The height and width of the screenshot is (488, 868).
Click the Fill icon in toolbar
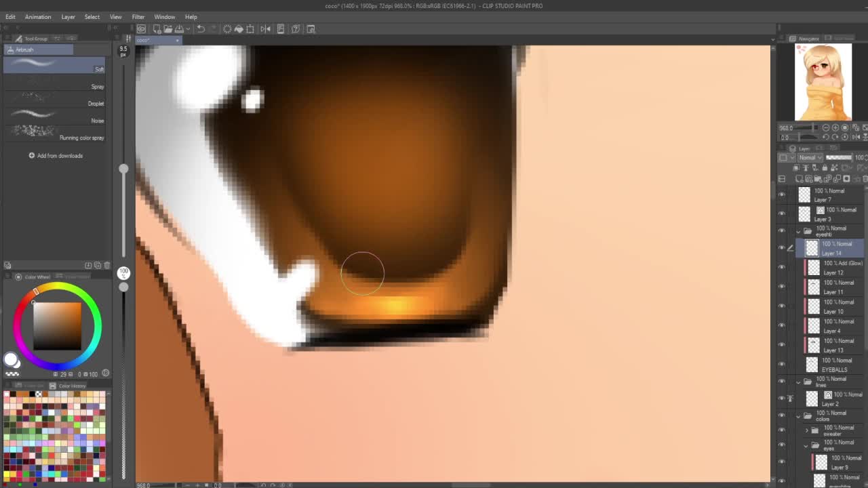239,28
